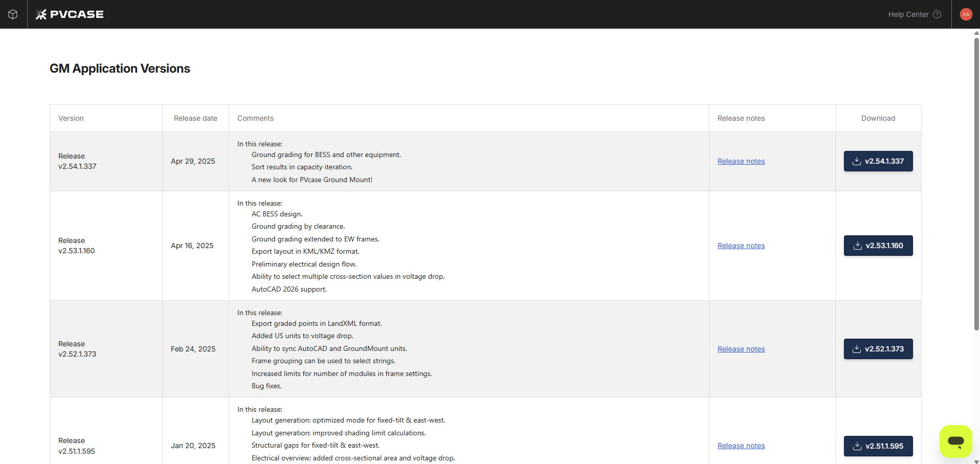Screen dimensions: 980x464
Task: Click 'A new look for PVcase Ground Mount!'
Action: (312, 180)
